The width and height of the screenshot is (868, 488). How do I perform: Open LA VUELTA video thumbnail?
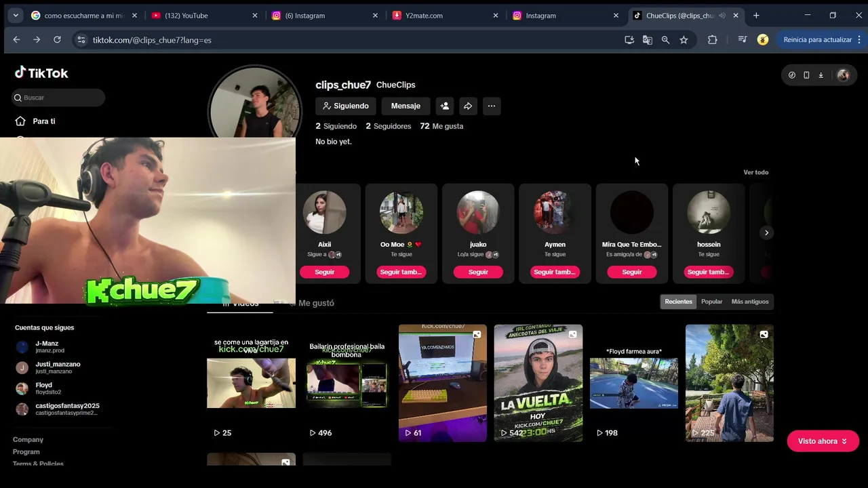[538, 383]
